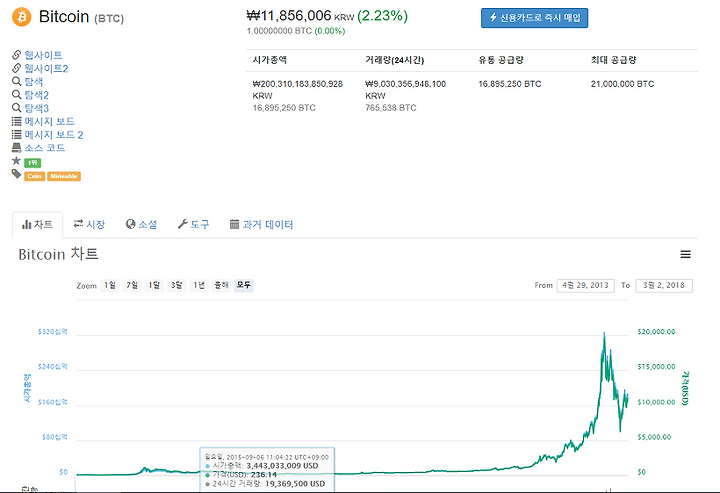The width and height of the screenshot is (720, 493).
Task: Click the Bitcoin 차트 heading
Action: [58, 254]
